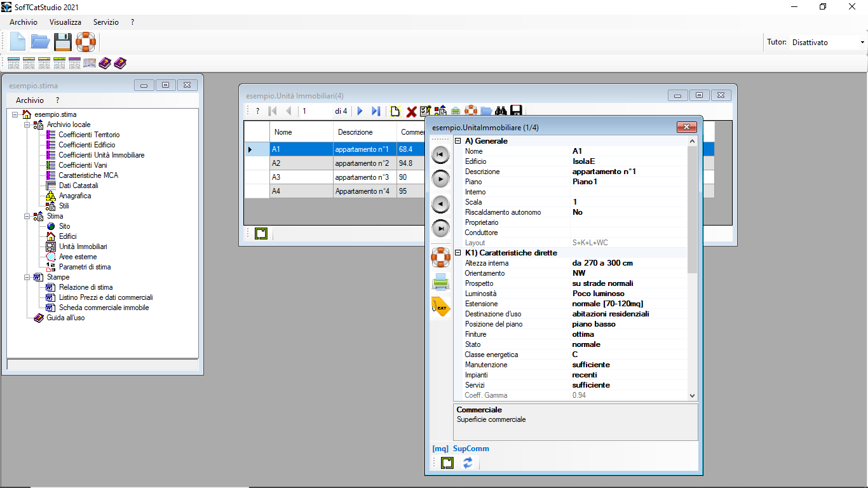Viewport: 868px width, 488px height.
Task: Go to previous record in UnitaImmobiliare dialog
Action: 440,204
